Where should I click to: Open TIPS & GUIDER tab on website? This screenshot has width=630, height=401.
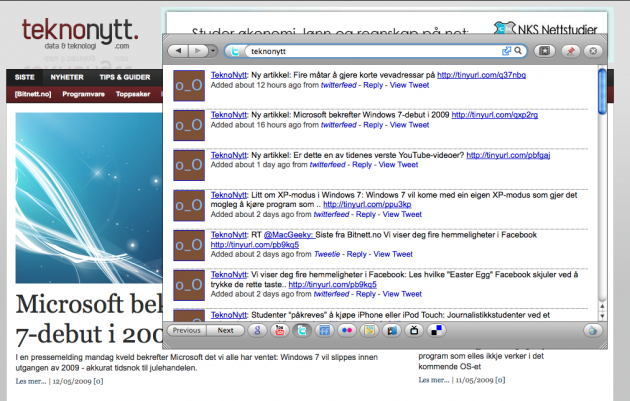click(125, 77)
